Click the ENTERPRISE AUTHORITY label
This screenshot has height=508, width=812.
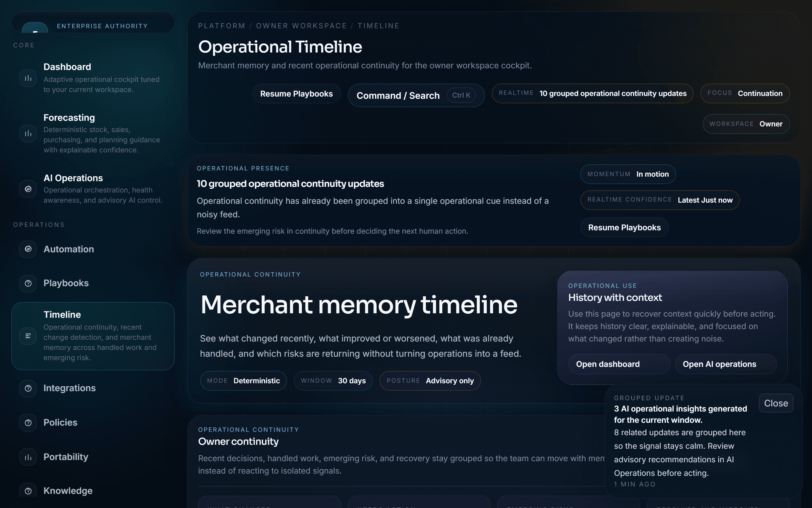[102, 26]
